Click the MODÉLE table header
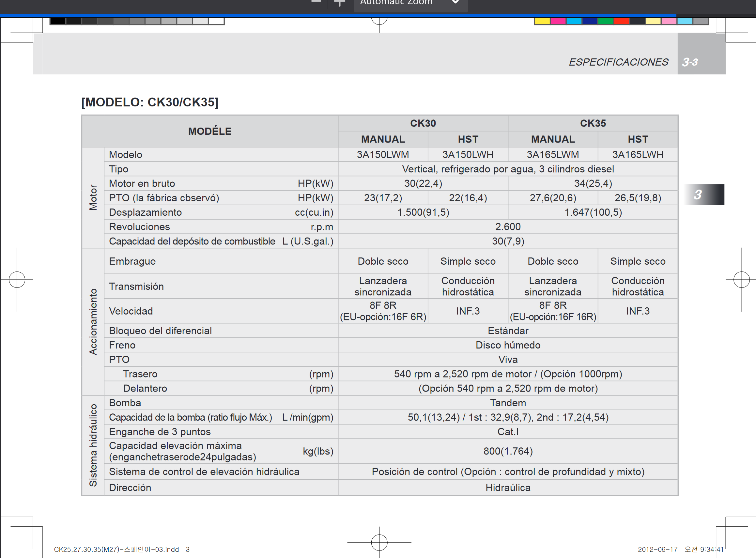The image size is (756, 558). point(210,132)
